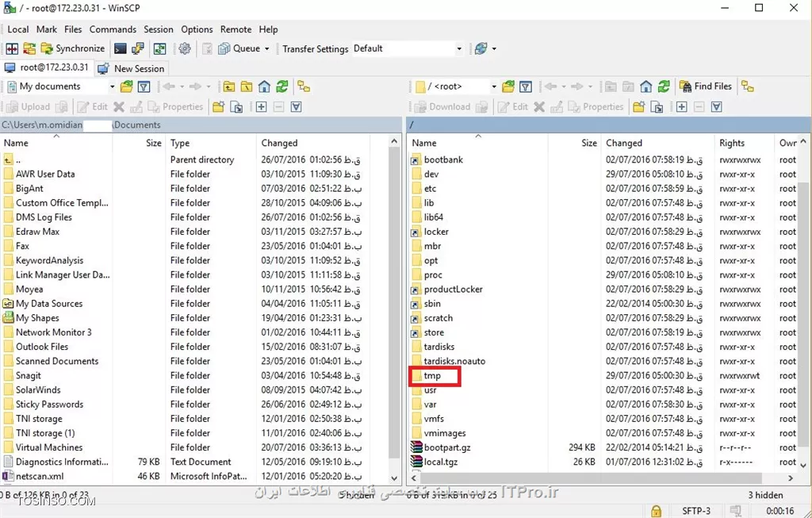Screen dimensions: 812x518
Task: Click the Queue toolbar button
Action: (239, 48)
